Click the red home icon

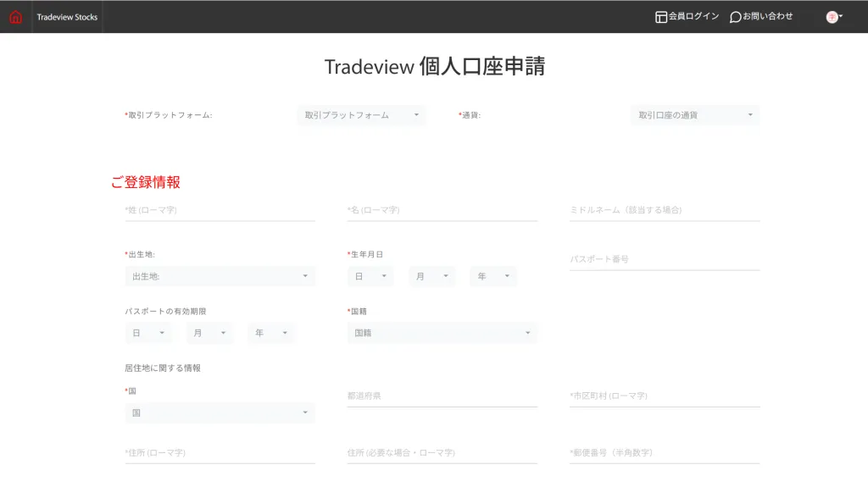pos(15,17)
